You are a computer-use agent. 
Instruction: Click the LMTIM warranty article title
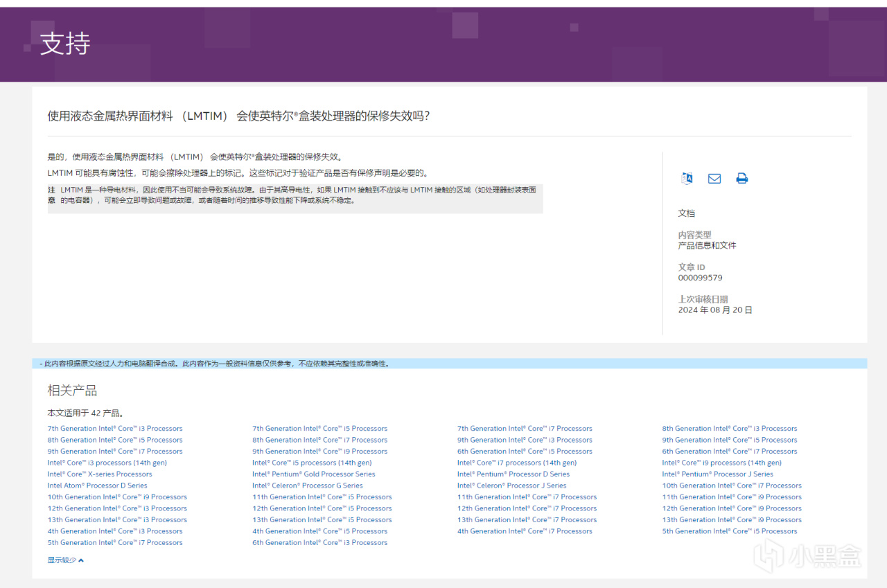point(238,116)
